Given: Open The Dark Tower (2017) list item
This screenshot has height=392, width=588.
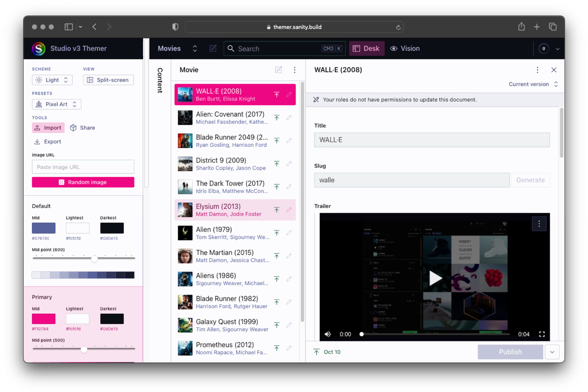Looking at the screenshot, I should point(235,187).
